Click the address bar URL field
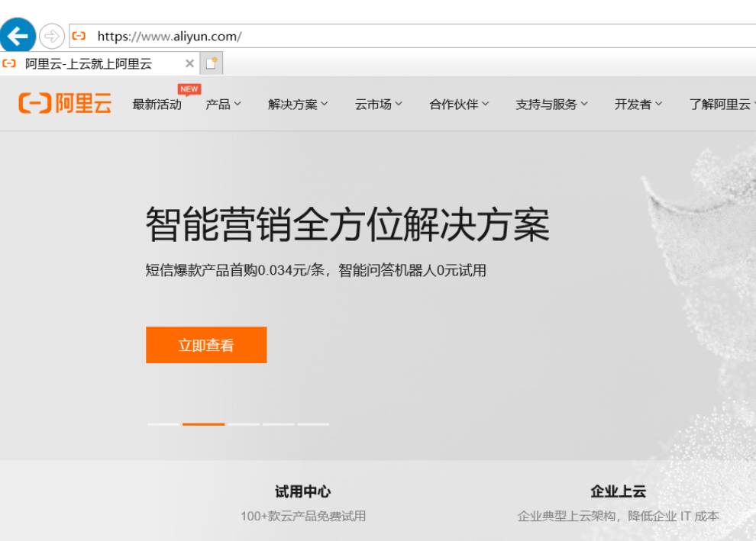The width and height of the screenshot is (756, 541). pyautogui.click(x=412, y=36)
